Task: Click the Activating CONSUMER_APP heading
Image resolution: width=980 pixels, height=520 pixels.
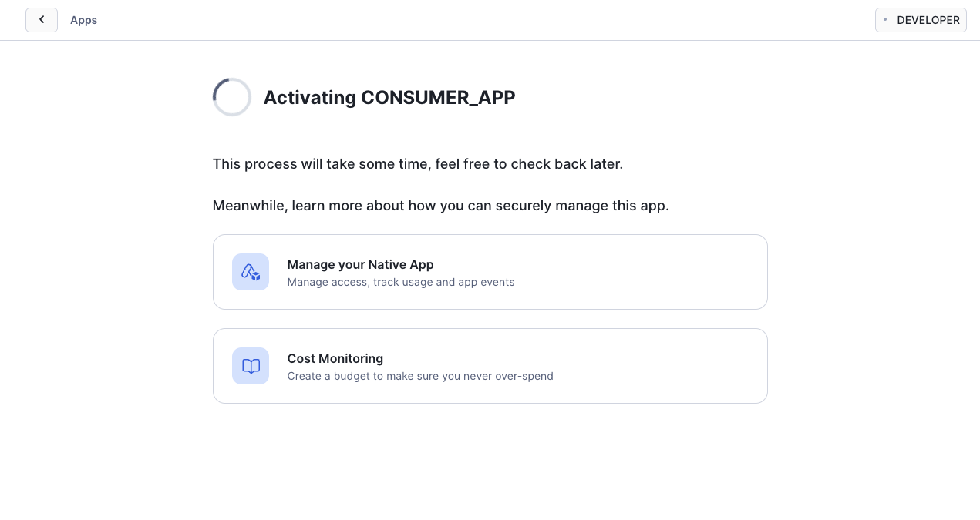Action: click(x=389, y=98)
